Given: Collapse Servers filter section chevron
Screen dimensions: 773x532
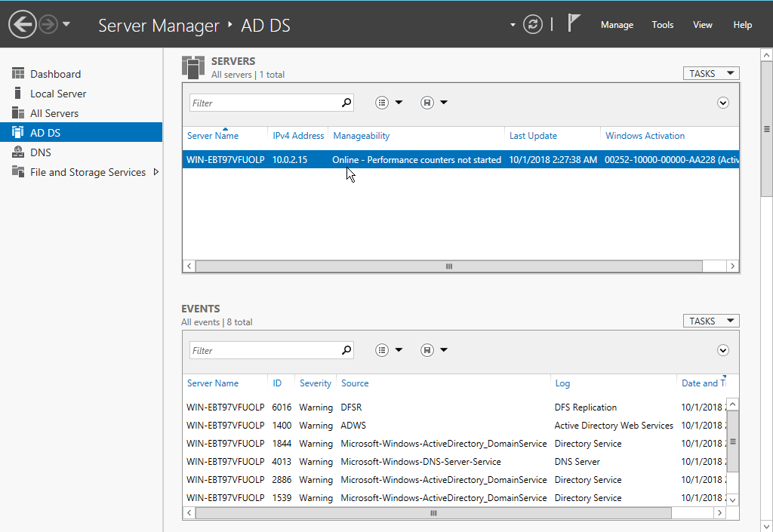Looking at the screenshot, I should [722, 103].
